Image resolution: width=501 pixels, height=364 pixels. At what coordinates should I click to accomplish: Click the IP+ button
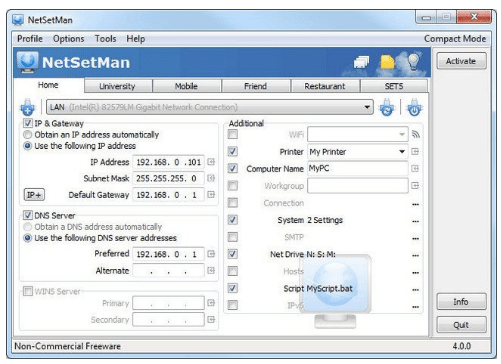point(34,195)
